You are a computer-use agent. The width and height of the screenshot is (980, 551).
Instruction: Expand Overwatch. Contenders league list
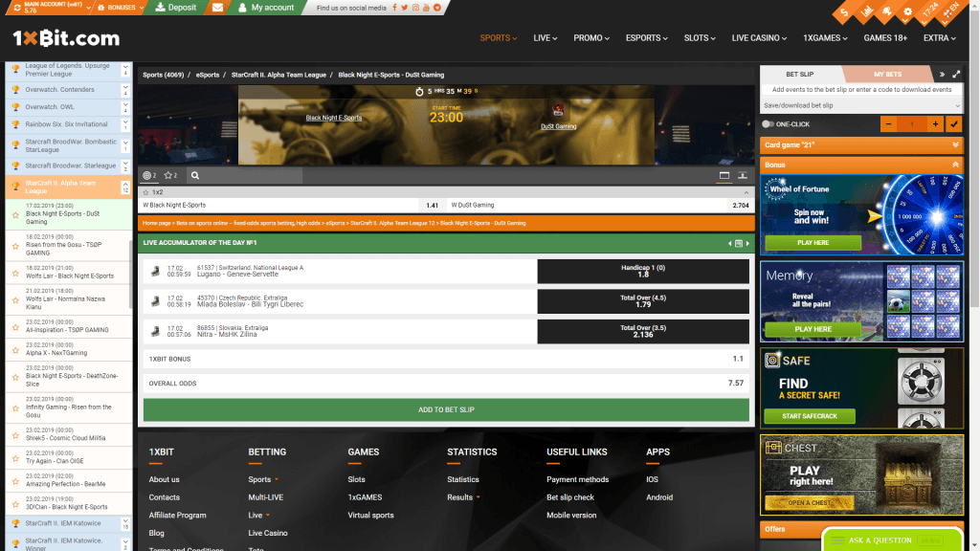(125, 90)
